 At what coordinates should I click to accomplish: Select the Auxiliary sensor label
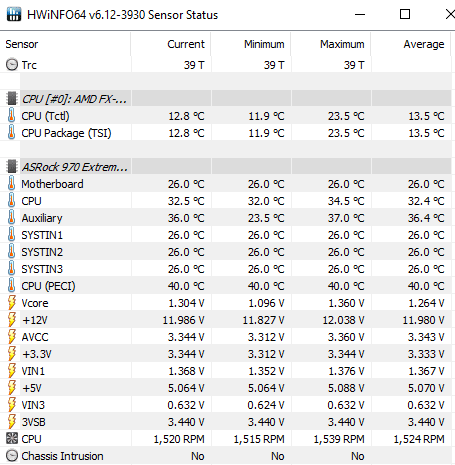point(42,218)
